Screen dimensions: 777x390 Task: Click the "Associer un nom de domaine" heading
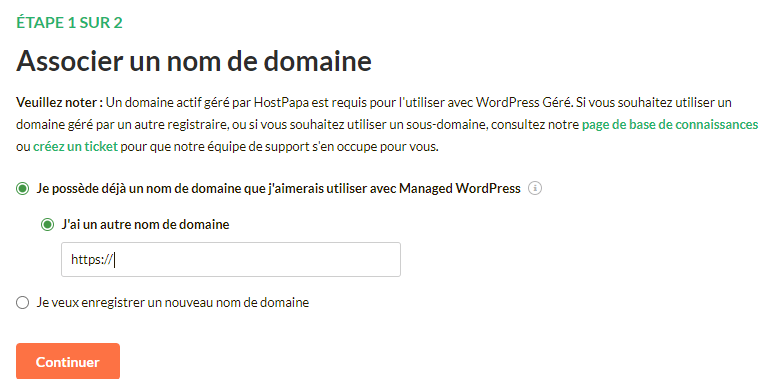click(194, 61)
